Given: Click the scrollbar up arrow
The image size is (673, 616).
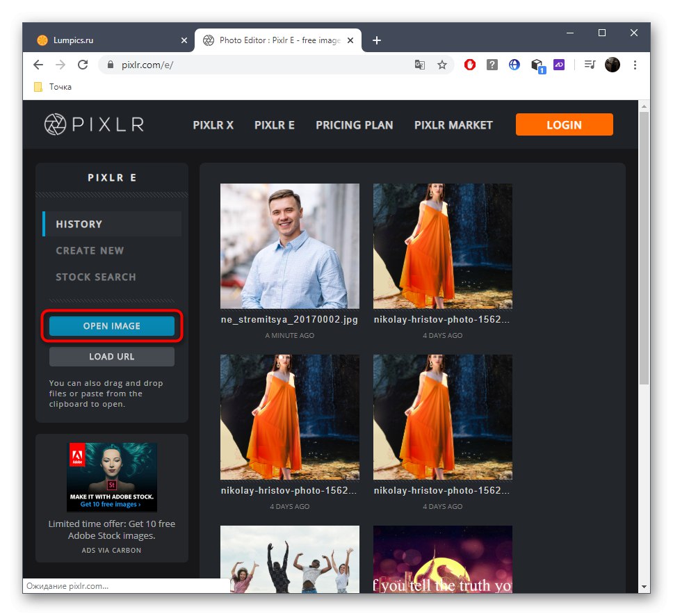Looking at the screenshot, I should pos(644,106).
